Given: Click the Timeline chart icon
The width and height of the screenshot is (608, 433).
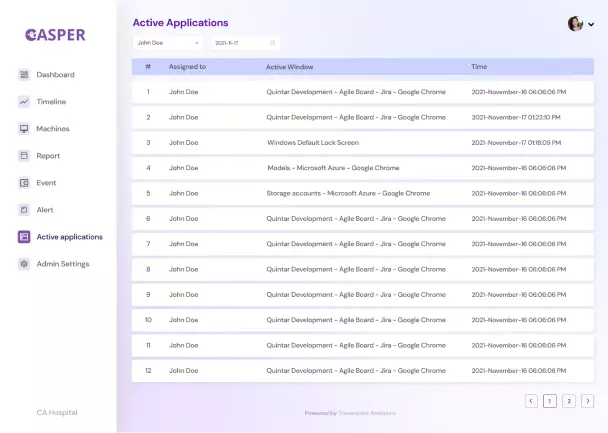Looking at the screenshot, I should coord(24,102).
